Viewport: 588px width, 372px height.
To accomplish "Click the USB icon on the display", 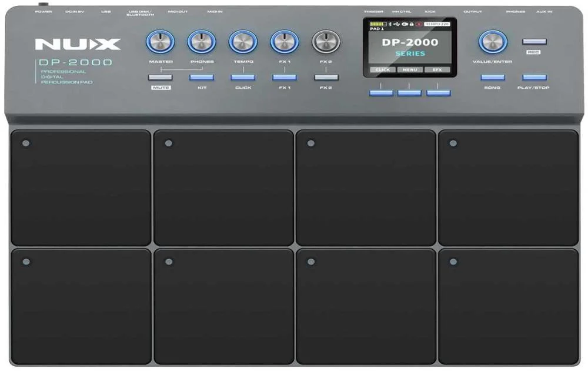I will point(396,24).
